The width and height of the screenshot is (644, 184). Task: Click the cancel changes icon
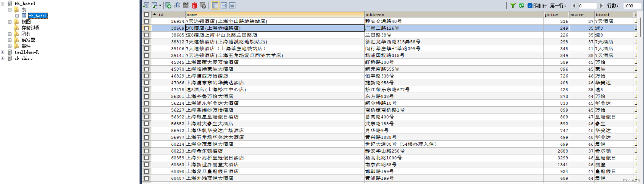(203, 5)
